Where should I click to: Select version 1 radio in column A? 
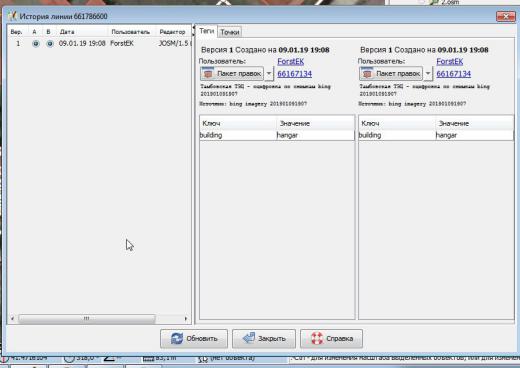36,43
